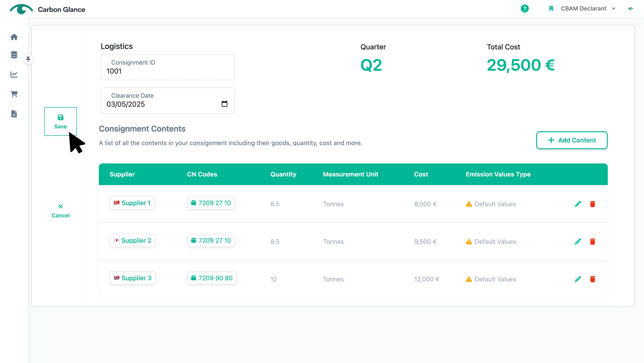This screenshot has height=363, width=644.
Task: Open the database icon in sidebar
Action: pyautogui.click(x=14, y=55)
